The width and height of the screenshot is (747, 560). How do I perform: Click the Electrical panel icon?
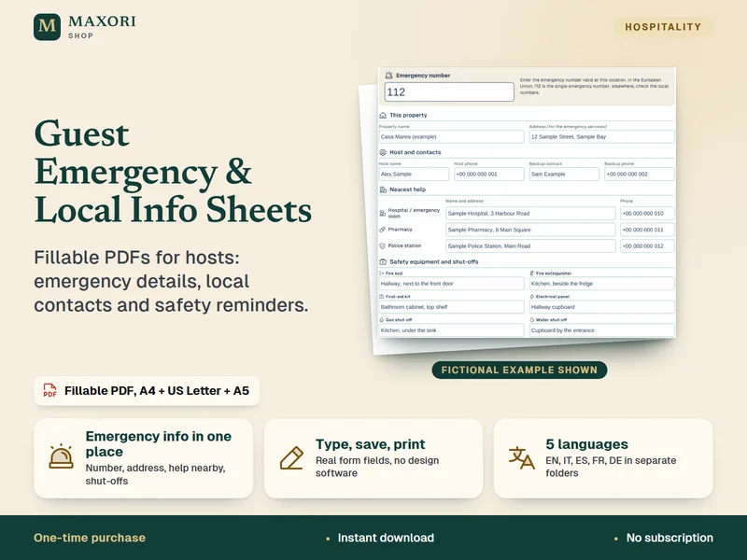tap(532, 296)
